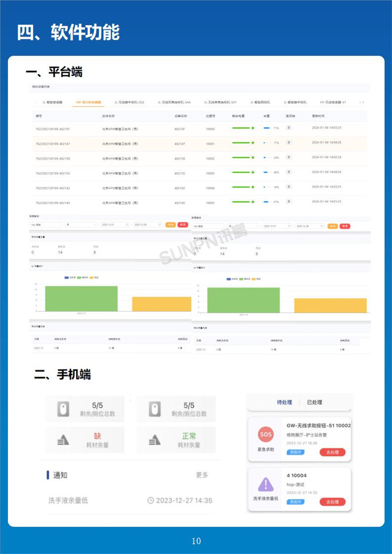Click the purple low-soap warning icon
This screenshot has width=392, height=554.
click(265, 484)
